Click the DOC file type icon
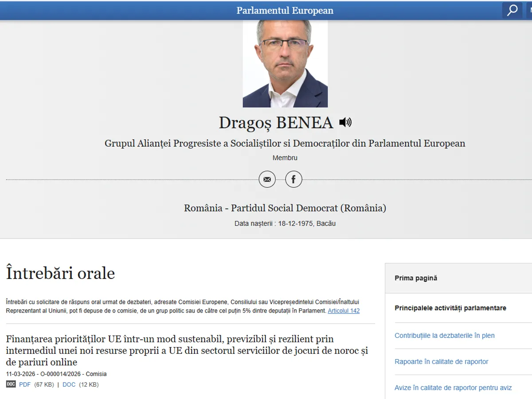532x399 pixels. click(11, 384)
